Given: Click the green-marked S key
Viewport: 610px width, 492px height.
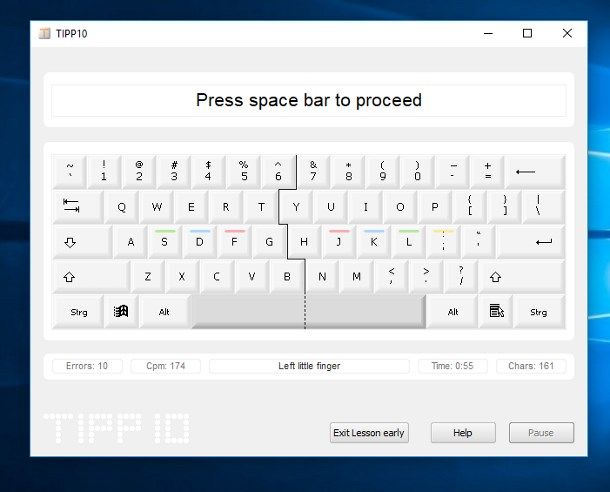Looking at the screenshot, I should pyautogui.click(x=165, y=242).
